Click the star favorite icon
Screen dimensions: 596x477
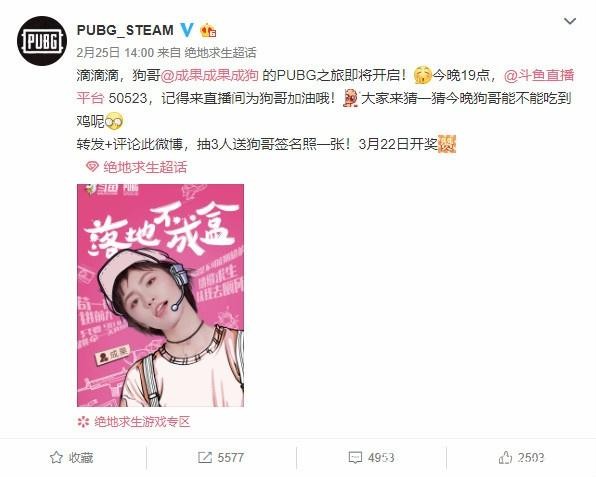pos(56,457)
